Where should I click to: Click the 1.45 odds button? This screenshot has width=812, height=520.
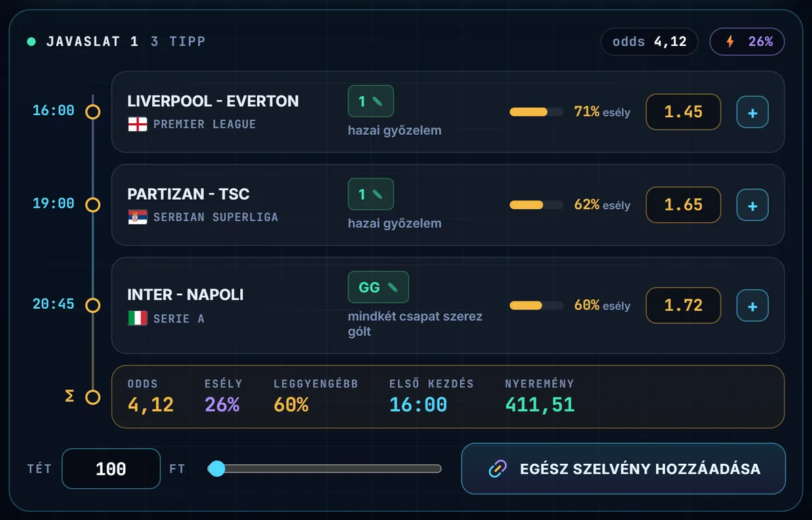683,112
